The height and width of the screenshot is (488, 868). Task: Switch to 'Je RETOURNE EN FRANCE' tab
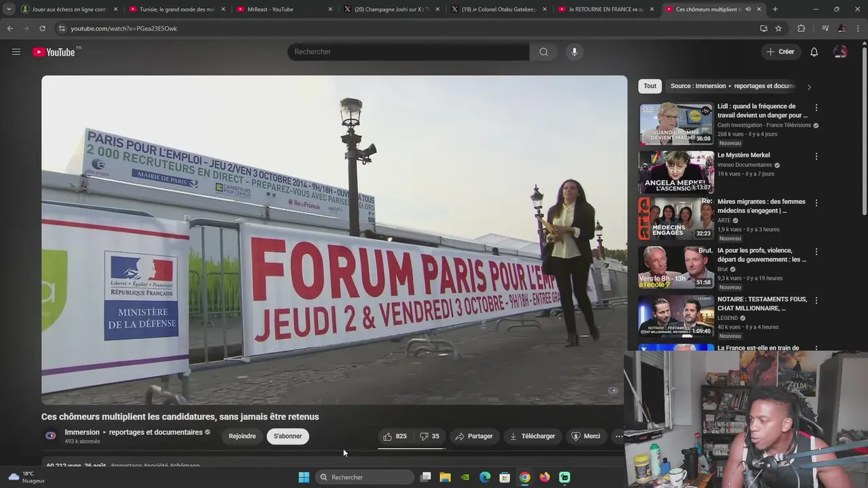click(606, 9)
